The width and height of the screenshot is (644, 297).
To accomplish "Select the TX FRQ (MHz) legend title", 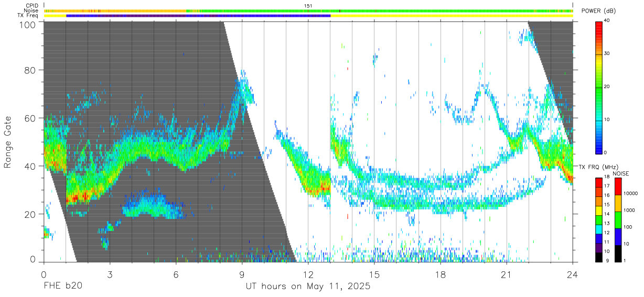I will coord(599,167).
